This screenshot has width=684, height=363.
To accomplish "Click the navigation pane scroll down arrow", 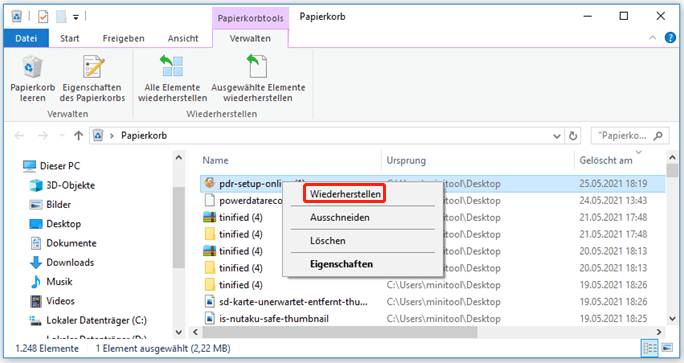I will 179,332.
